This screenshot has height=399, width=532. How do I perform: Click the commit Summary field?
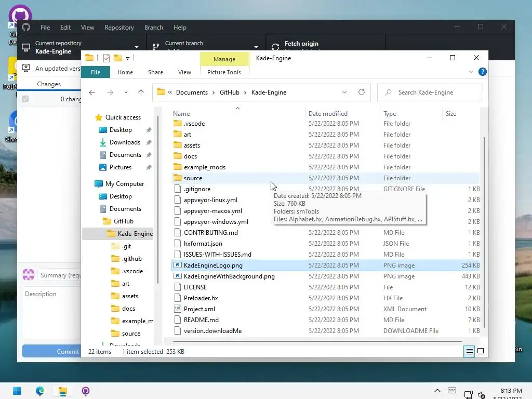(60, 275)
